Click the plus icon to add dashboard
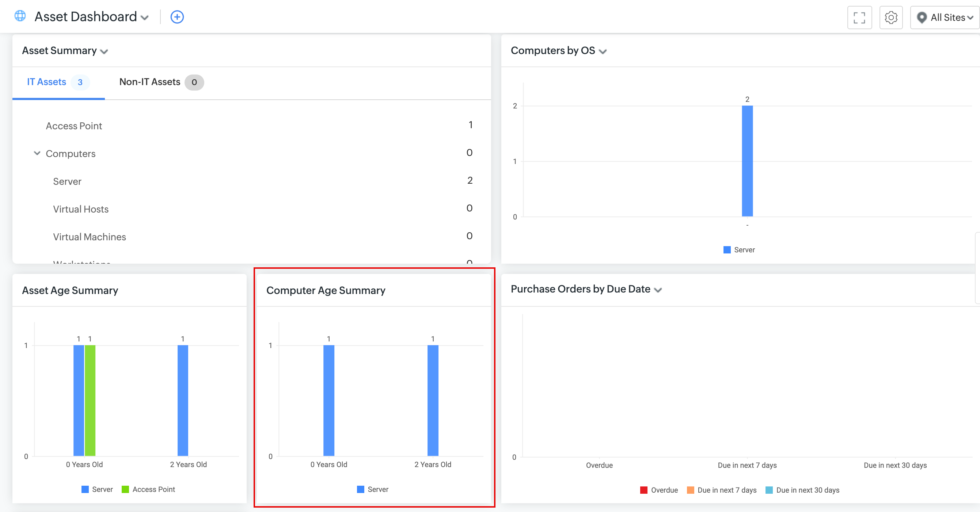980x512 pixels. (177, 17)
